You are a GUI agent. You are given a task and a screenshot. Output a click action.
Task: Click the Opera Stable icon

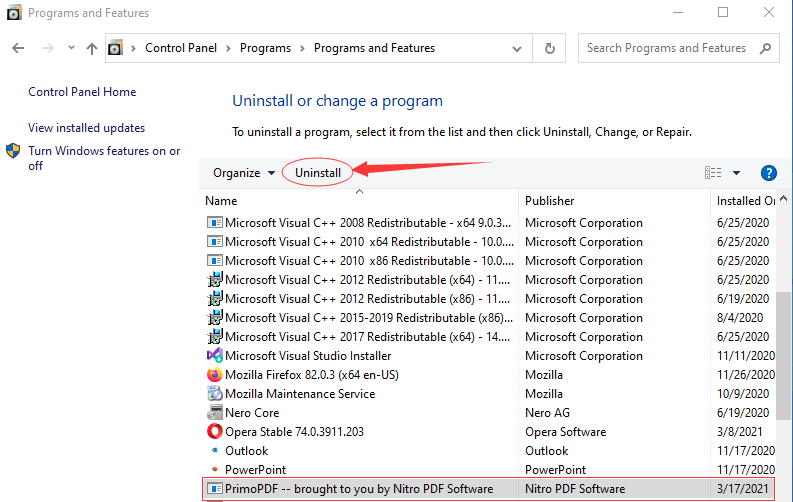pyautogui.click(x=215, y=431)
